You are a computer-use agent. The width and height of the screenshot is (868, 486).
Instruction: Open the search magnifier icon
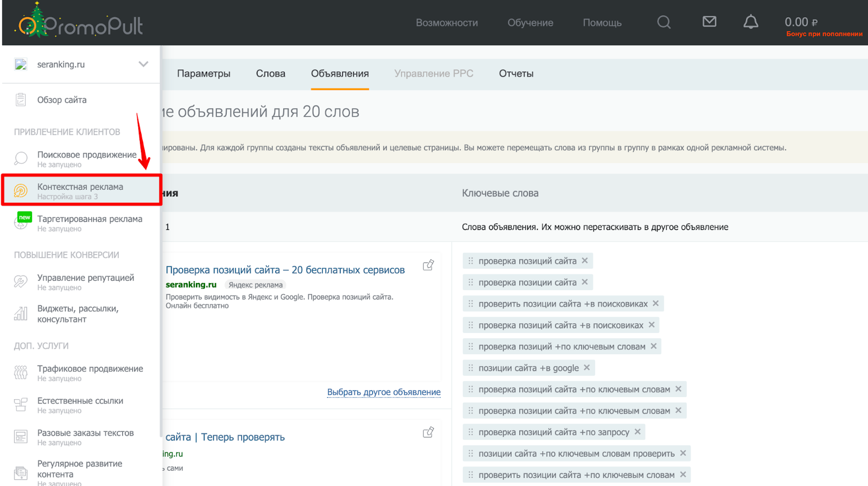(x=664, y=22)
